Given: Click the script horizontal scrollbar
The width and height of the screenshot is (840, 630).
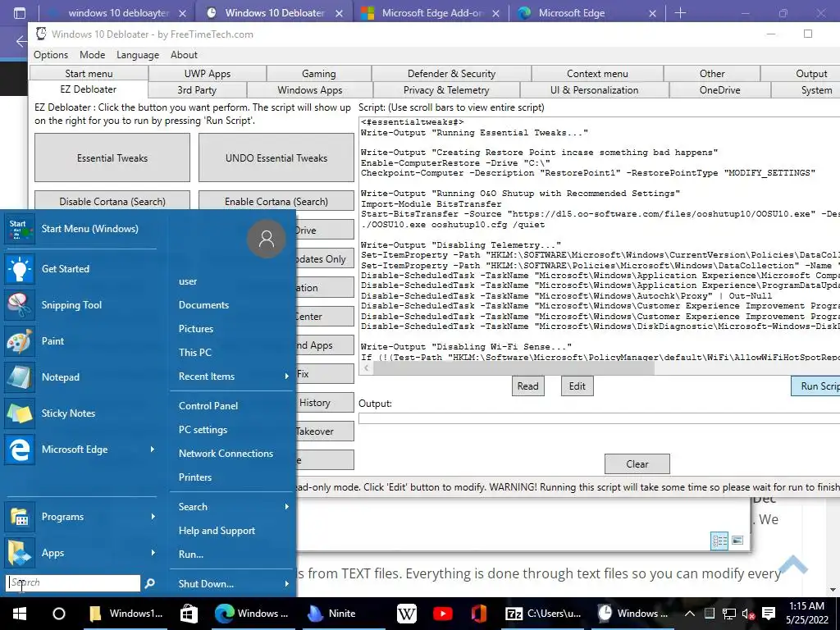Looking at the screenshot, I should (514, 368).
